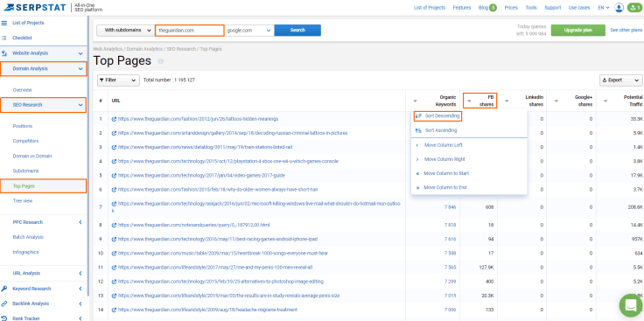Open the See other plans link
Viewport: 644px width, 321px height.
click(x=626, y=31)
